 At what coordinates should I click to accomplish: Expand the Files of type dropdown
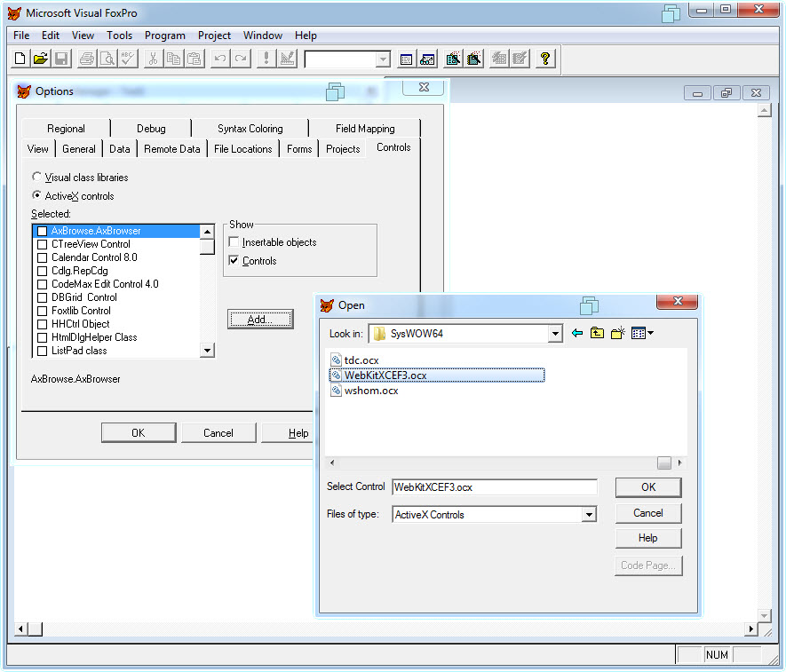click(589, 515)
